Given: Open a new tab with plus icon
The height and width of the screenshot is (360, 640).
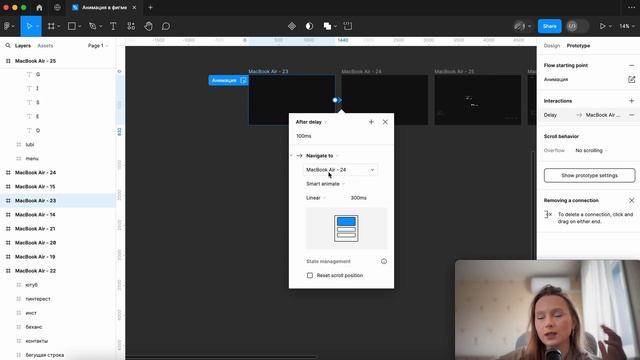Looking at the screenshot, I should pos(151,7).
